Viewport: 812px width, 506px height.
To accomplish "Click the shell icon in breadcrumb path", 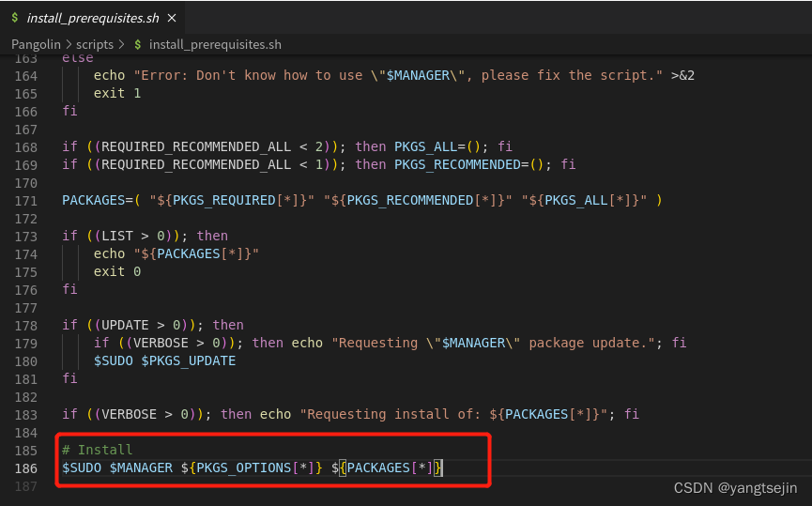I will [x=138, y=44].
